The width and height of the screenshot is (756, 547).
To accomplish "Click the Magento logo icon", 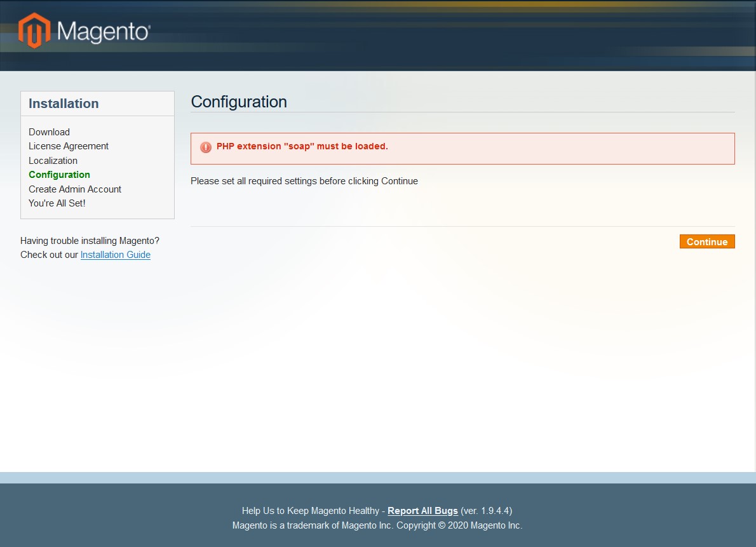I will [36, 29].
